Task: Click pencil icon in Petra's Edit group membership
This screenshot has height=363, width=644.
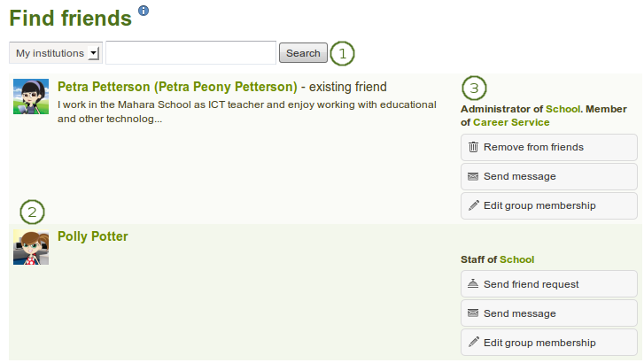Action: pyautogui.click(x=474, y=205)
